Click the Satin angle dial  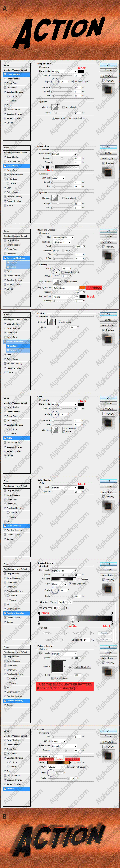[55, 414]
